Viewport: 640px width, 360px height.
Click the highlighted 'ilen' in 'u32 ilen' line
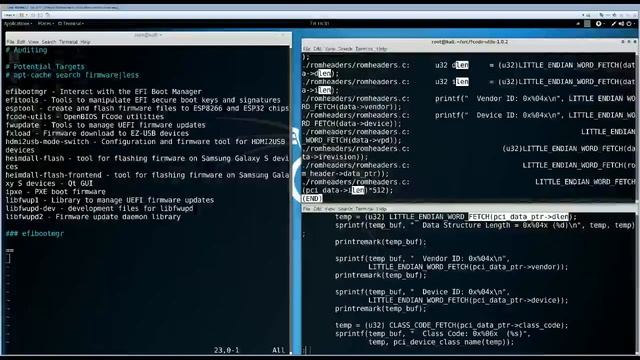[x=462, y=82]
